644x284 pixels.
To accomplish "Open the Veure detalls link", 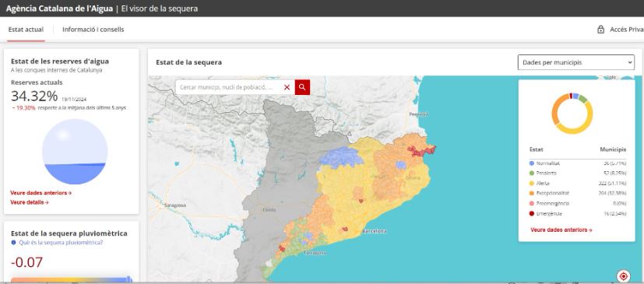I will 30,202.
